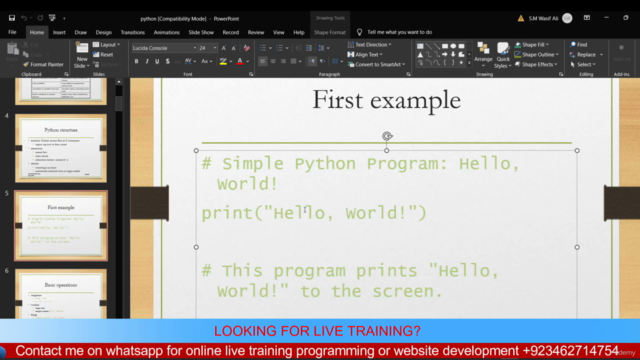
Task: Switch to the Transitions tab
Action: [133, 32]
